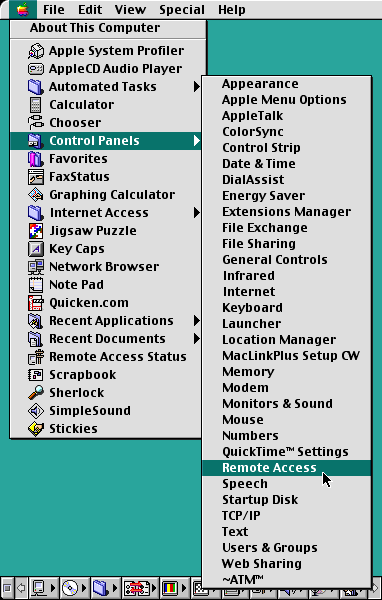Click the rainbow Apple menu logo
Screen dimensions: 382x600
tap(23, 9)
